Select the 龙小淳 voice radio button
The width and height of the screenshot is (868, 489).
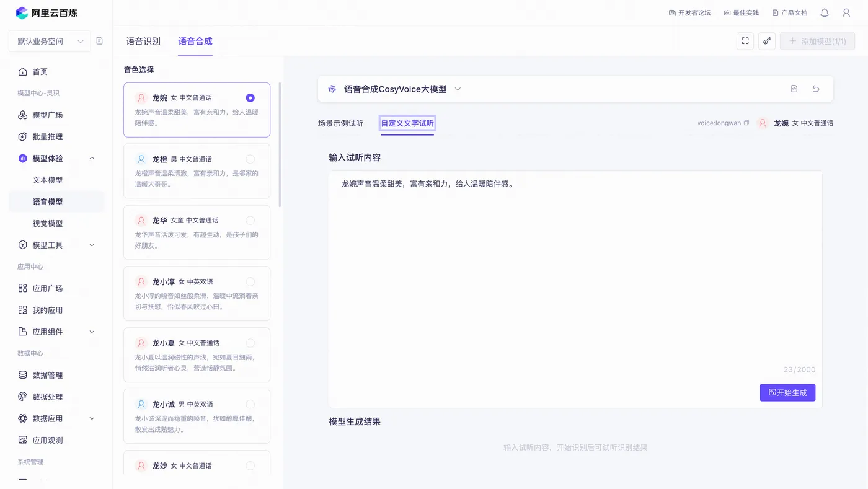click(250, 282)
